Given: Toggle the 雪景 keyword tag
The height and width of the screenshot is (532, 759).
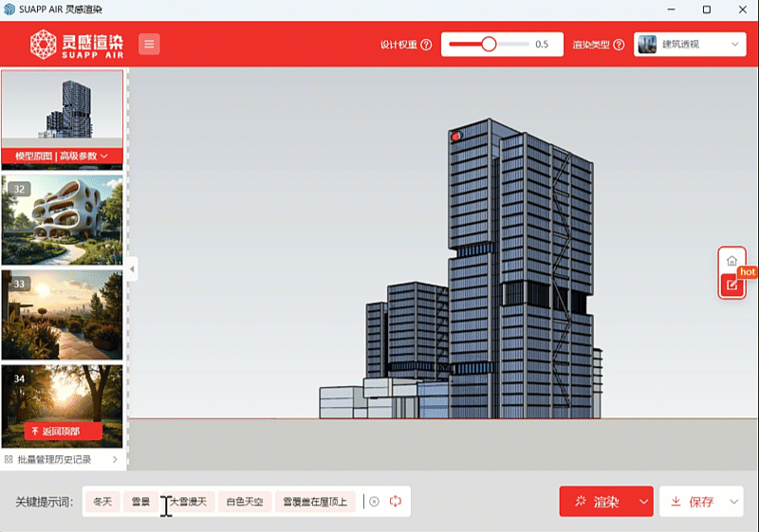Looking at the screenshot, I should [140, 502].
